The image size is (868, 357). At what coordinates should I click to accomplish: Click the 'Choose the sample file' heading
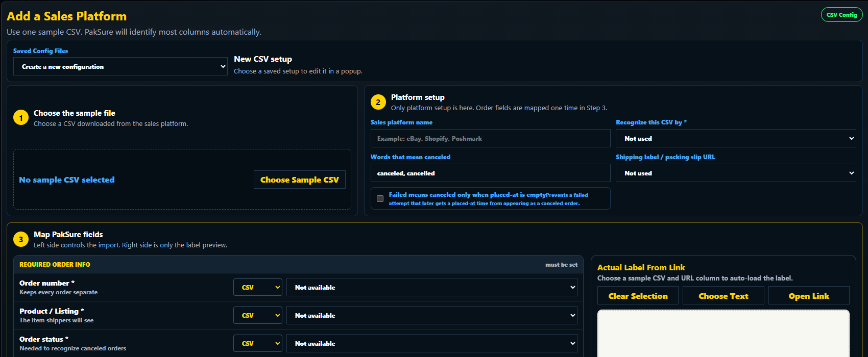[75, 113]
